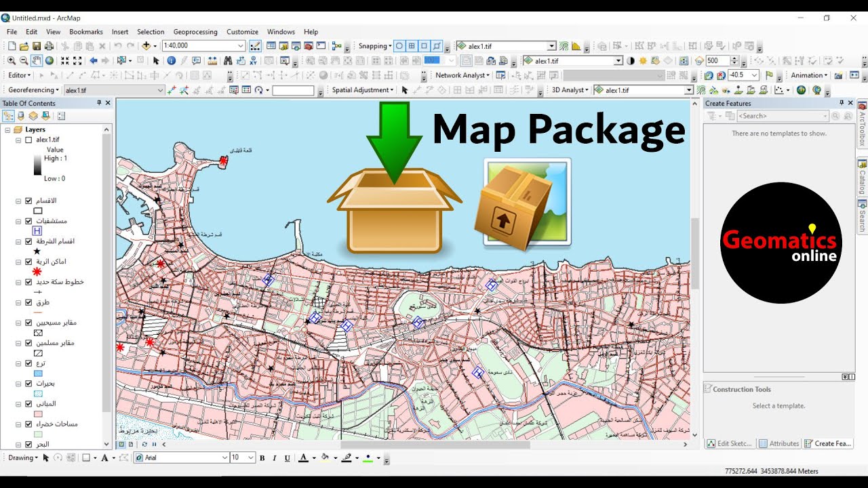Select the Zoom In tool
This screenshot has width=868, height=488.
pos(12,60)
